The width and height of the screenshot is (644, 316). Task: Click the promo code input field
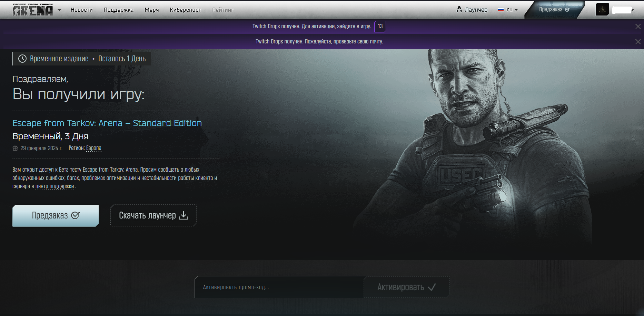(279, 287)
